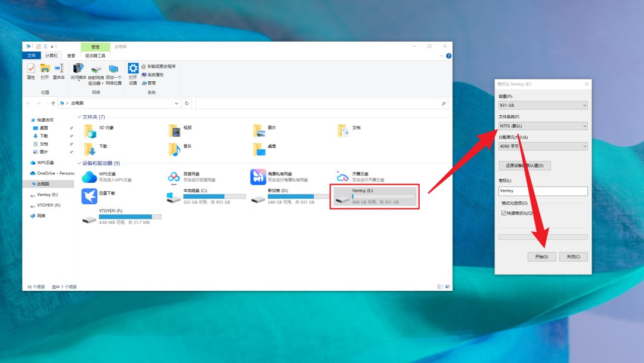Open the 分配单元大小 dropdown showing 4096 字节
644x363 pixels.
pyautogui.click(x=543, y=146)
